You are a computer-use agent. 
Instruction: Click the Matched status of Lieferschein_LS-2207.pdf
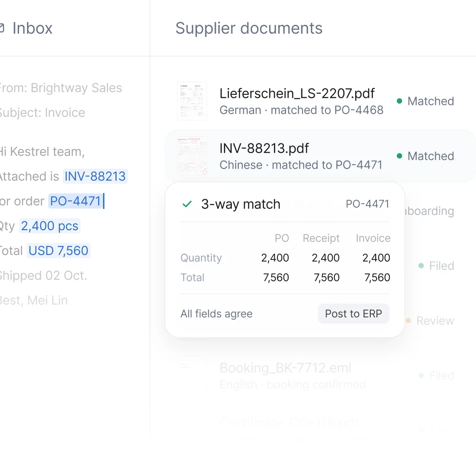click(425, 101)
